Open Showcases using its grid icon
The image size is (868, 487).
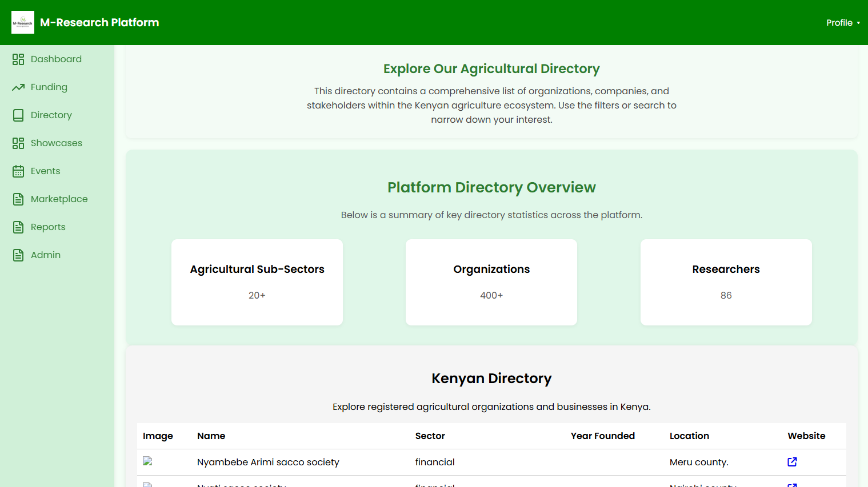pyautogui.click(x=17, y=143)
